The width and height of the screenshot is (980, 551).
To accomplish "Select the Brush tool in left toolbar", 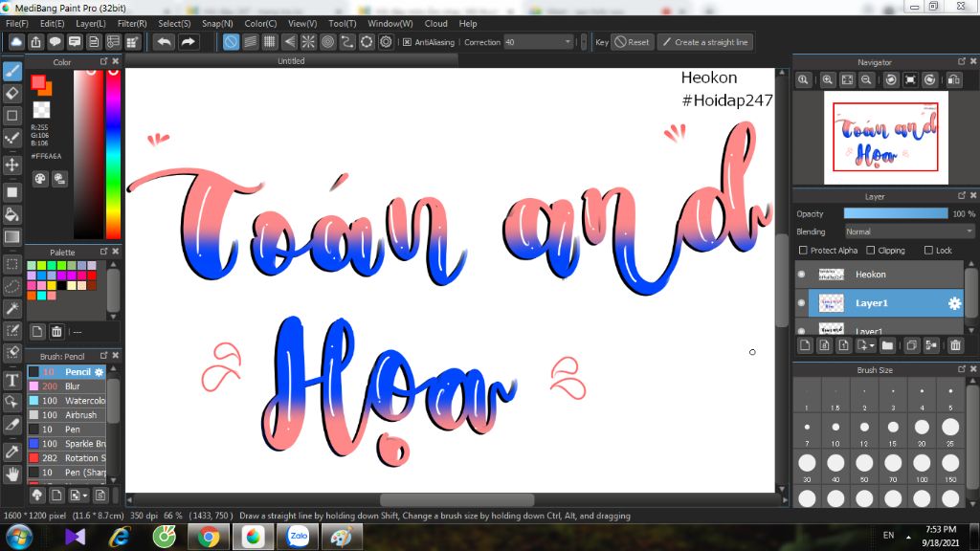I will tap(11, 71).
